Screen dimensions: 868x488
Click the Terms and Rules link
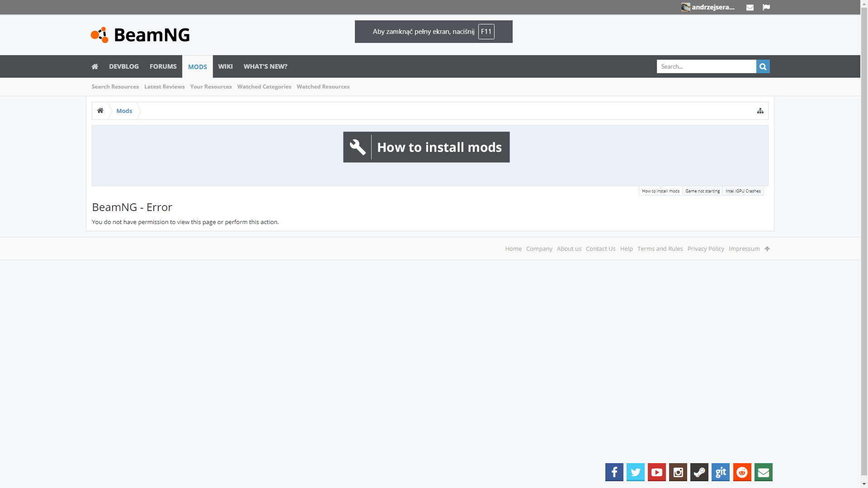[x=660, y=249]
